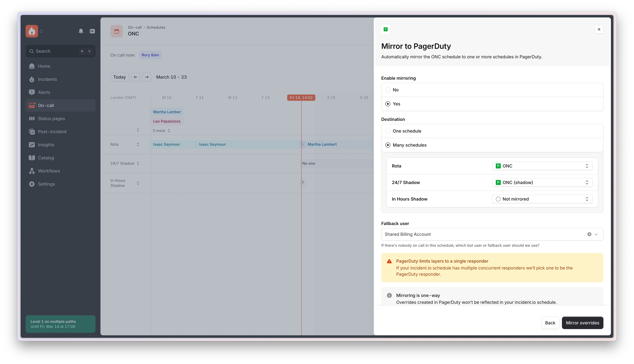
Task: Click the notifications bell icon
Action: pyautogui.click(x=81, y=31)
